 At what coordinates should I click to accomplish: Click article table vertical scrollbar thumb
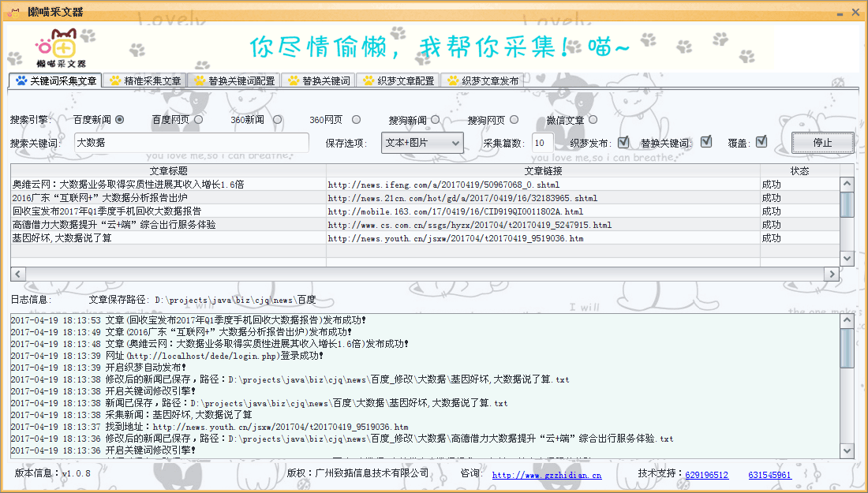pos(847,205)
